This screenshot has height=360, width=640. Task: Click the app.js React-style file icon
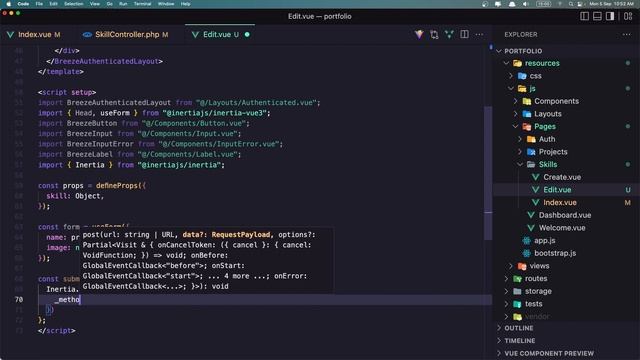click(527, 240)
